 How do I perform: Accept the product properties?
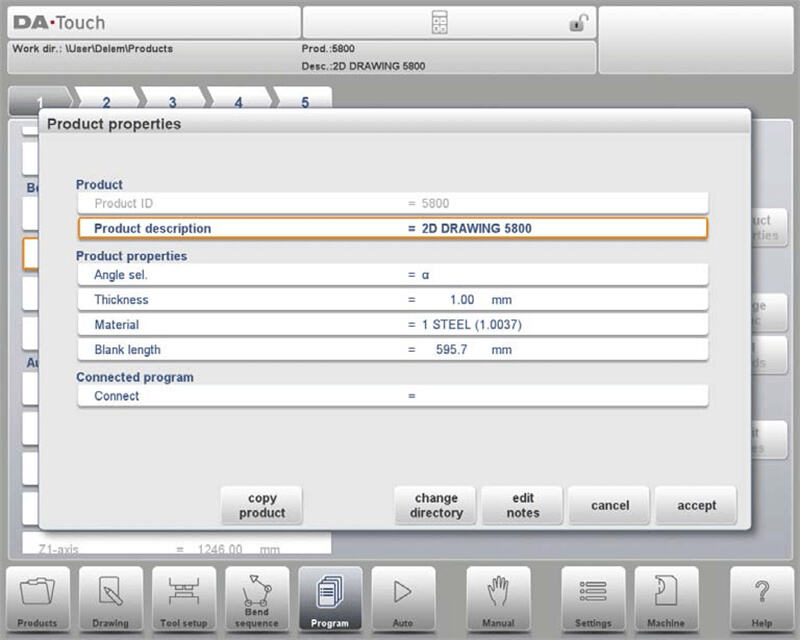click(696, 505)
